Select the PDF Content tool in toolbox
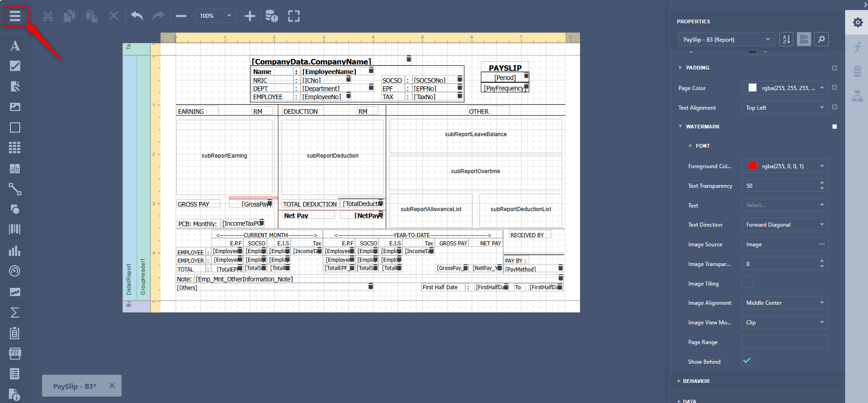Viewport: 868px width, 403px height. [15, 353]
